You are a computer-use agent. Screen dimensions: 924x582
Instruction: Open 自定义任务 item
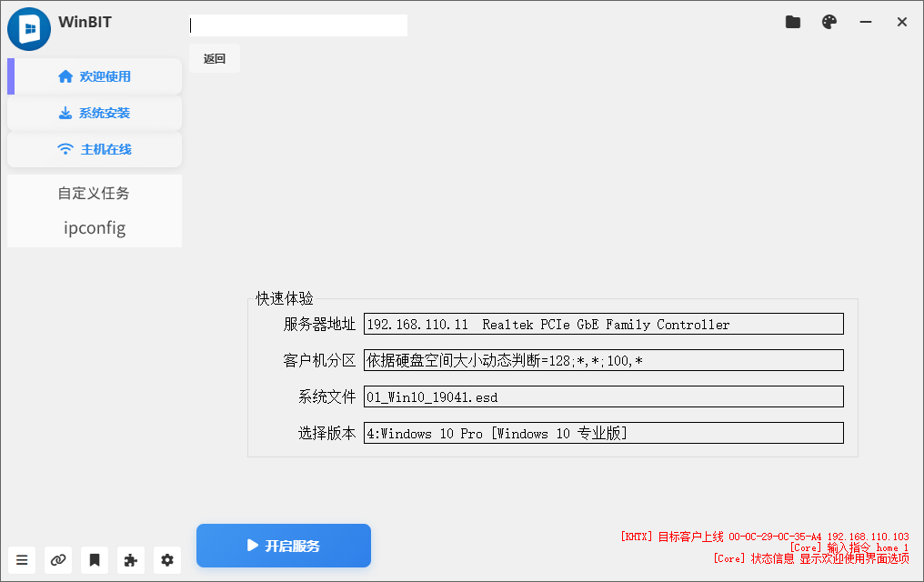[95, 193]
